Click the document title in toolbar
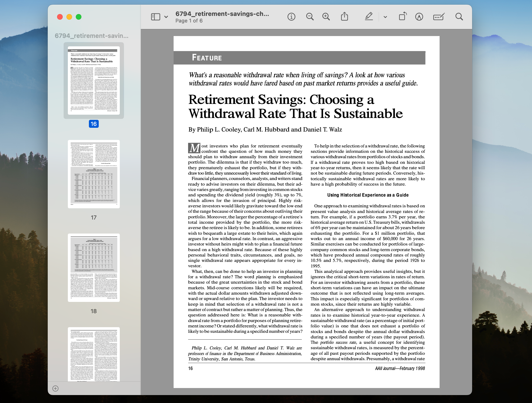This screenshot has width=532, height=403. 222,14
